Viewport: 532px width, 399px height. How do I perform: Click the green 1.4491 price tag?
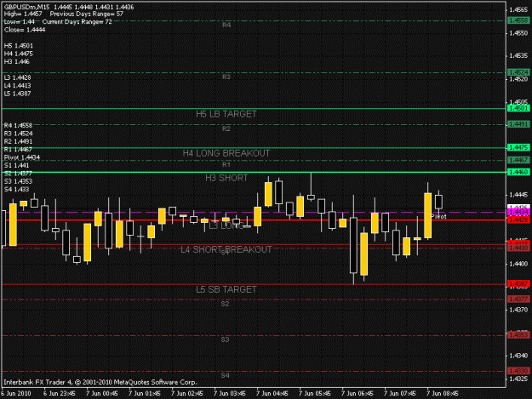(x=518, y=124)
